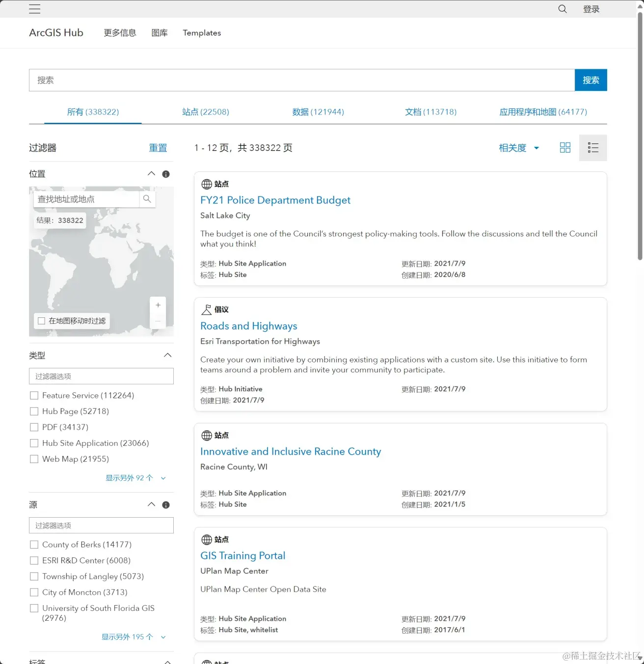Click map location search magnifier icon
This screenshot has height=664, width=644.
147,199
